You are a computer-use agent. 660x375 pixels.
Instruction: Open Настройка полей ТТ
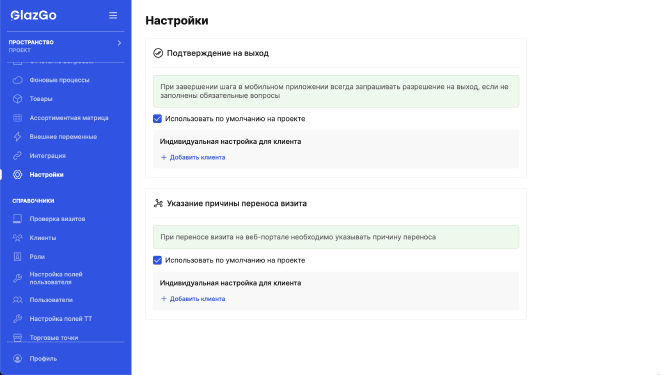[x=61, y=319]
